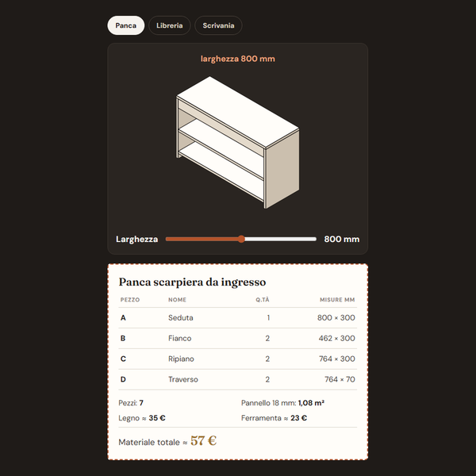476x476 pixels.
Task: Click the '764 × 300' measurement
Action: click(x=337, y=359)
